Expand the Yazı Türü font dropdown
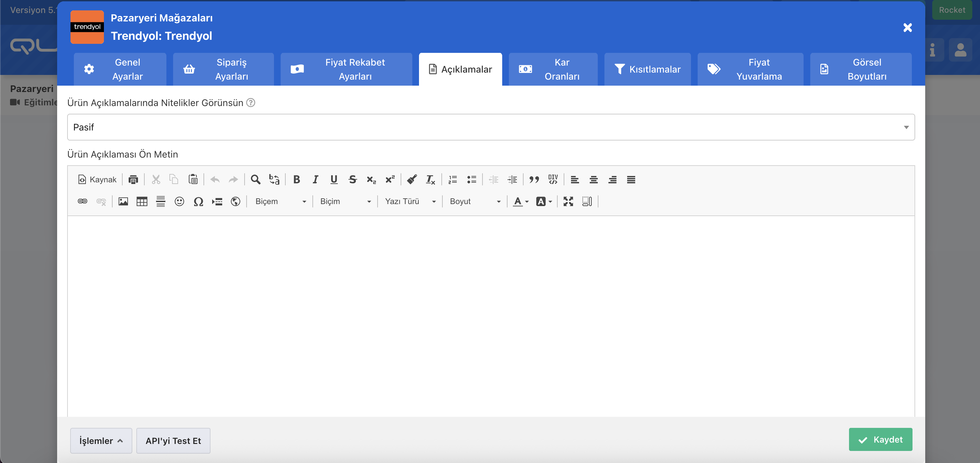The image size is (980, 463). coord(410,201)
